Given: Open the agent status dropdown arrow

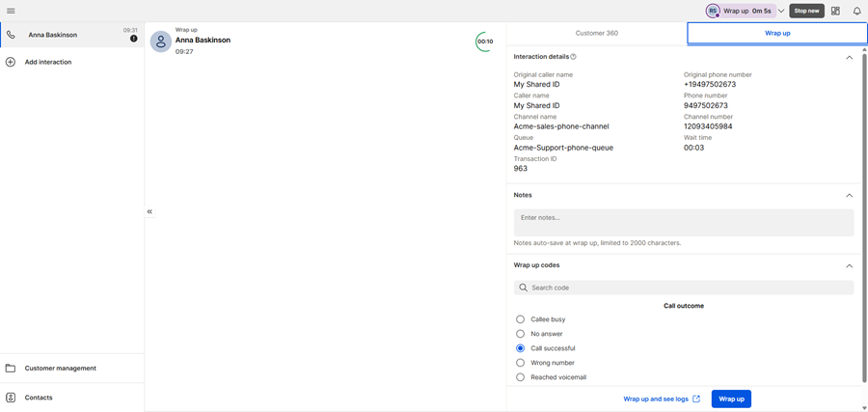Looking at the screenshot, I should point(781,12).
